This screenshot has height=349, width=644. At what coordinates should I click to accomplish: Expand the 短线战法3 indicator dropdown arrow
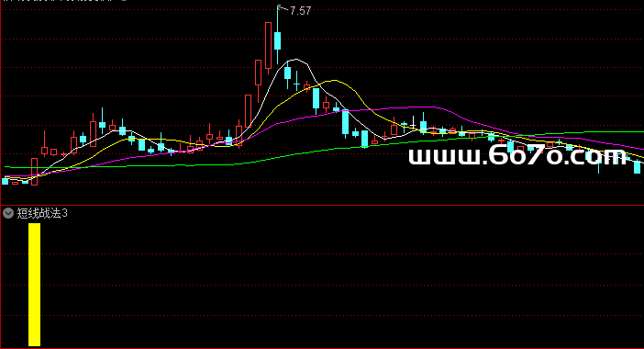8,213
